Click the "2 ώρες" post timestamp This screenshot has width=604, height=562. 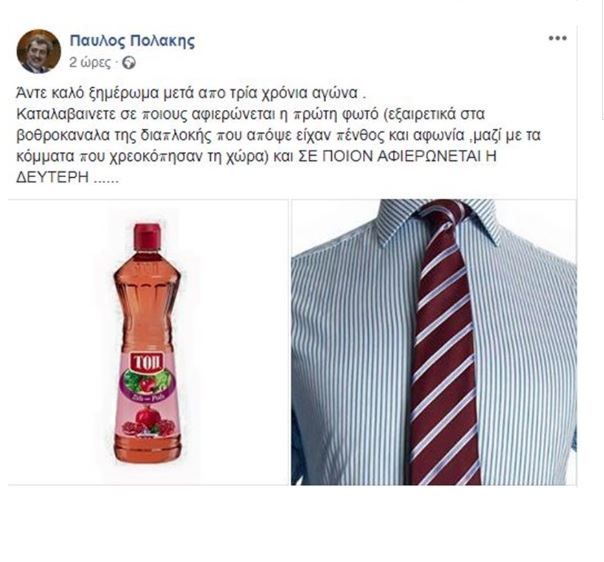pos(90,63)
